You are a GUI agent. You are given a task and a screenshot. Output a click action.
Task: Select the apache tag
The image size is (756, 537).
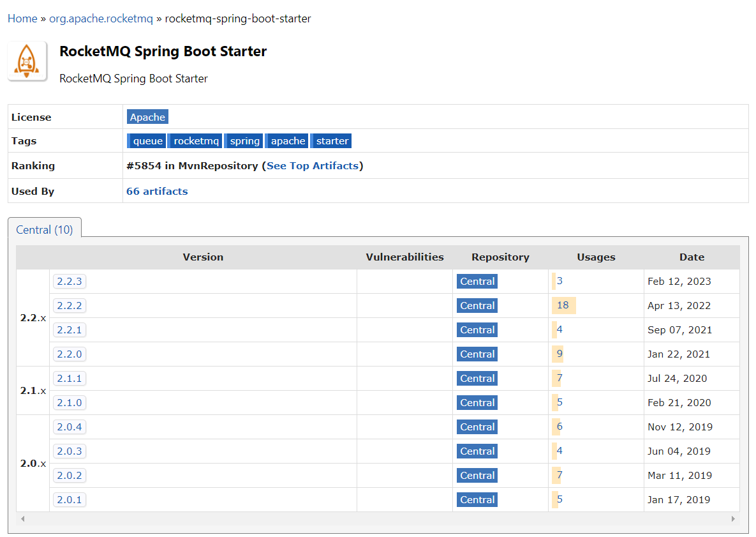287,141
